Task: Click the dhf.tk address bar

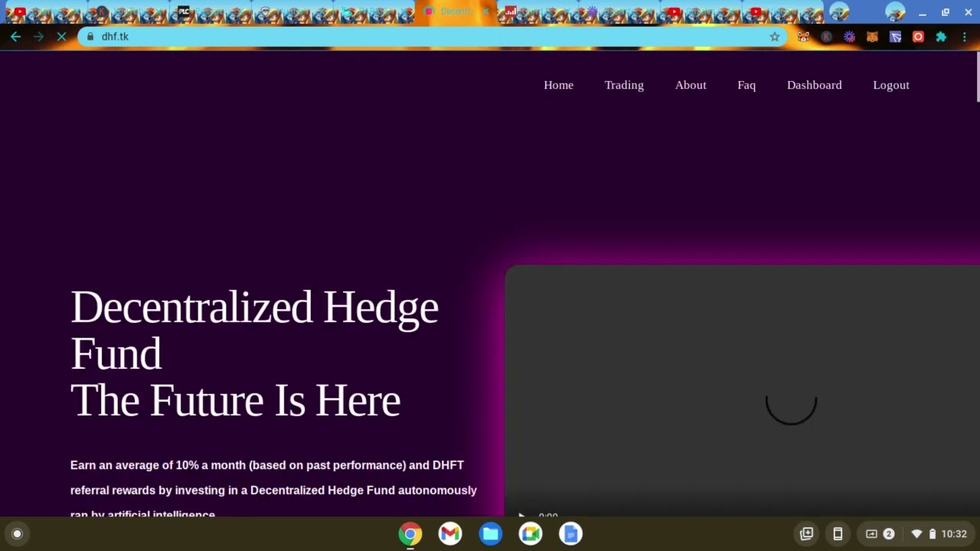Action: coord(433,37)
